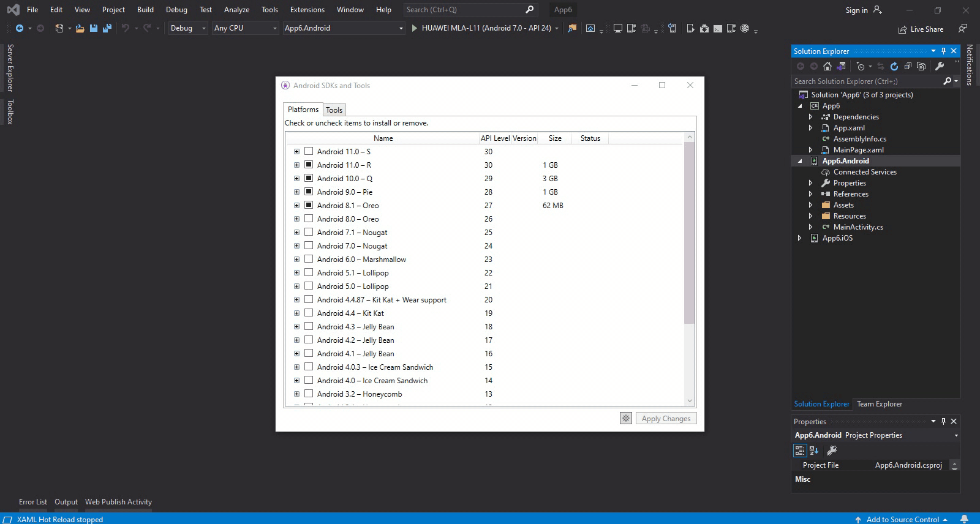The image size is (980, 524).
Task: Click the Navigate Backward arrow icon
Action: [20, 28]
